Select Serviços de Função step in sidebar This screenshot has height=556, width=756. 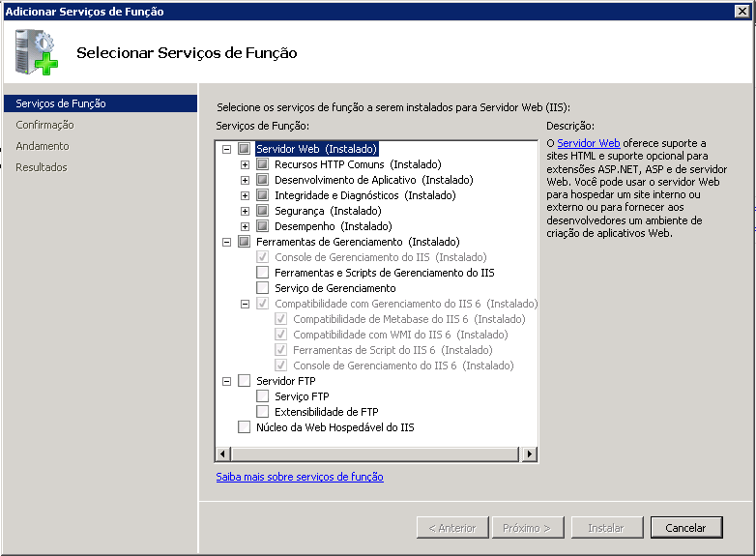[60, 103]
